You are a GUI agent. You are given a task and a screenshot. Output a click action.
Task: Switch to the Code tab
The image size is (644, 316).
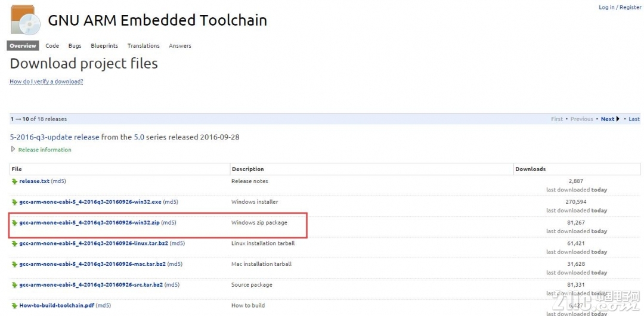pyautogui.click(x=52, y=46)
